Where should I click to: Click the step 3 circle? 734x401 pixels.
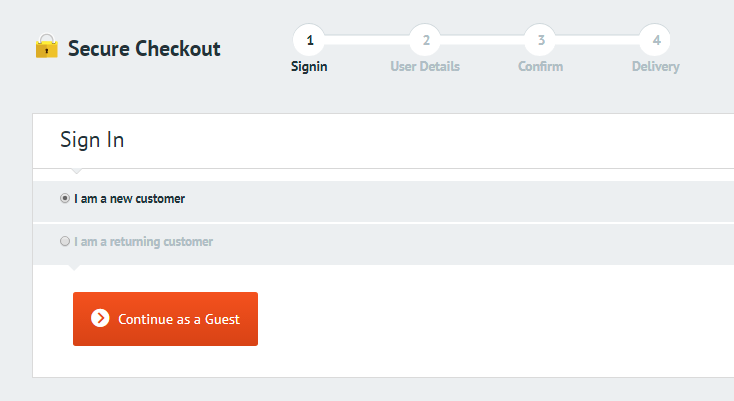pyautogui.click(x=541, y=41)
